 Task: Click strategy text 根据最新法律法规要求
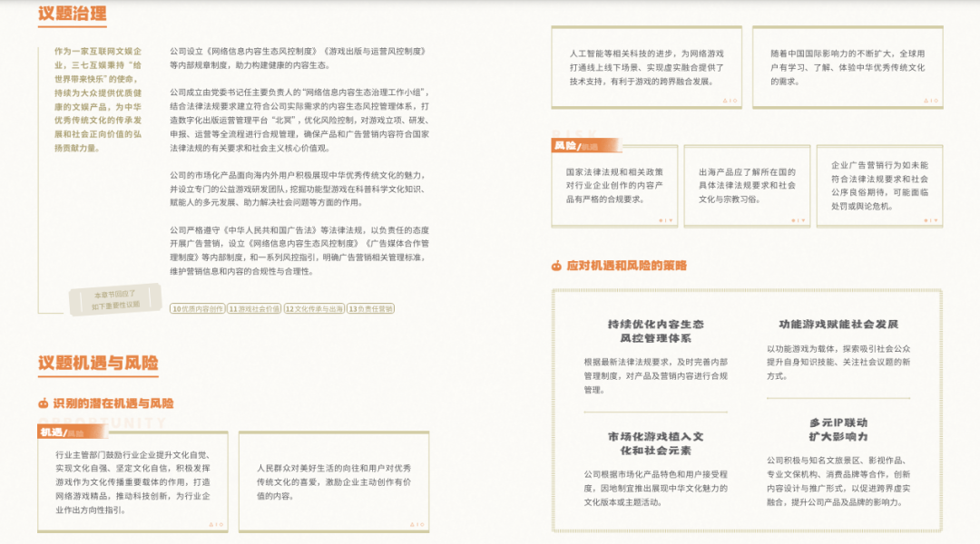(656, 376)
